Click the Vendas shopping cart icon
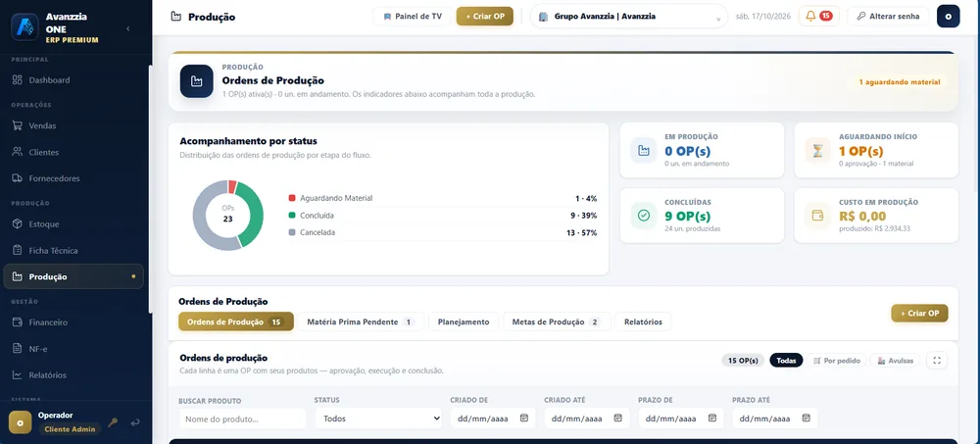 coord(17,125)
